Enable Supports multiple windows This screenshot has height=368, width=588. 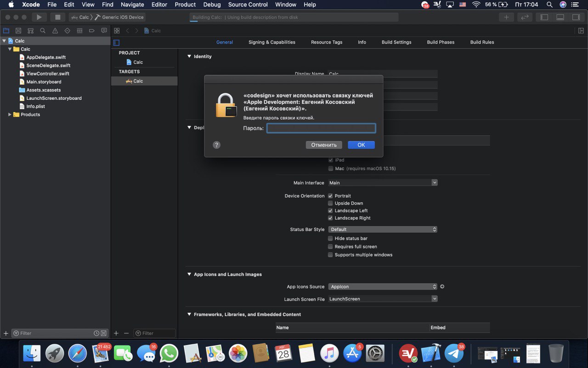(x=330, y=255)
